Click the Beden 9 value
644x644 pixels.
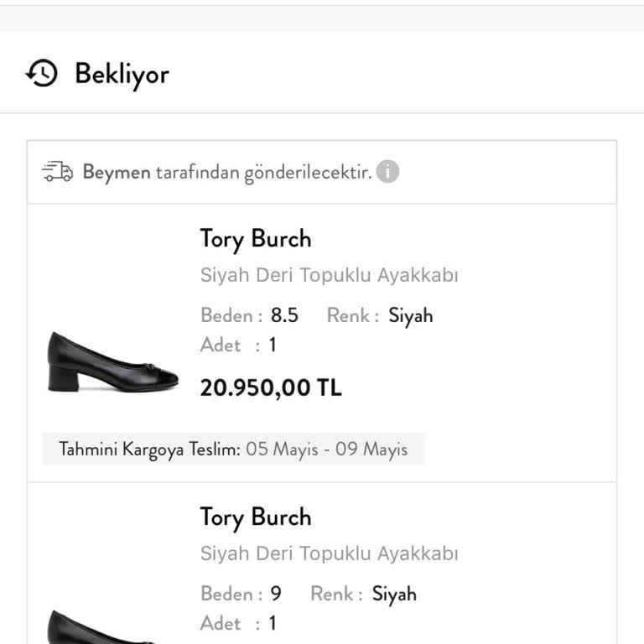point(276,594)
